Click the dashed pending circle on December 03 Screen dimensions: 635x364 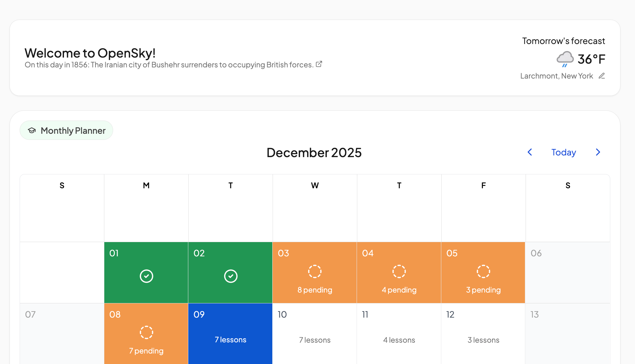315,272
